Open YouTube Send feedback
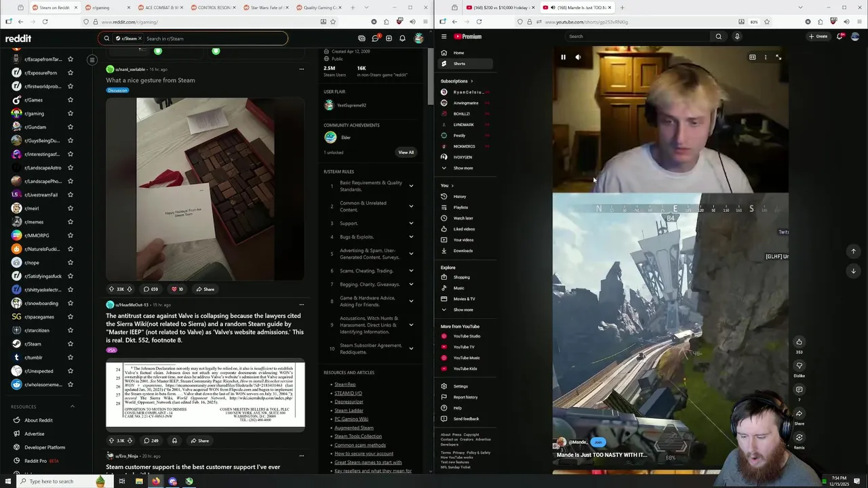 click(x=466, y=419)
